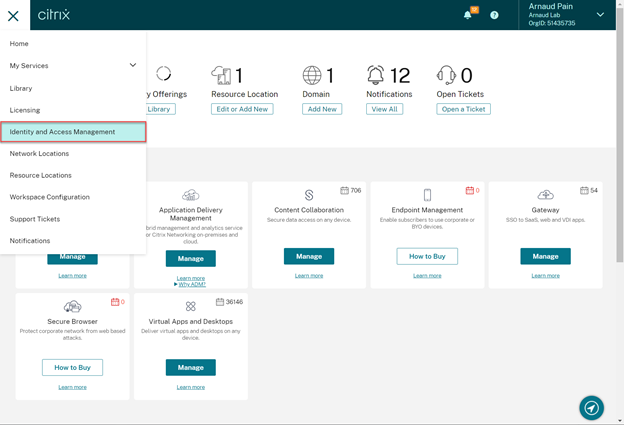624x425 pixels.
Task: Open Learn more link under Content Collaboration
Action: click(309, 275)
